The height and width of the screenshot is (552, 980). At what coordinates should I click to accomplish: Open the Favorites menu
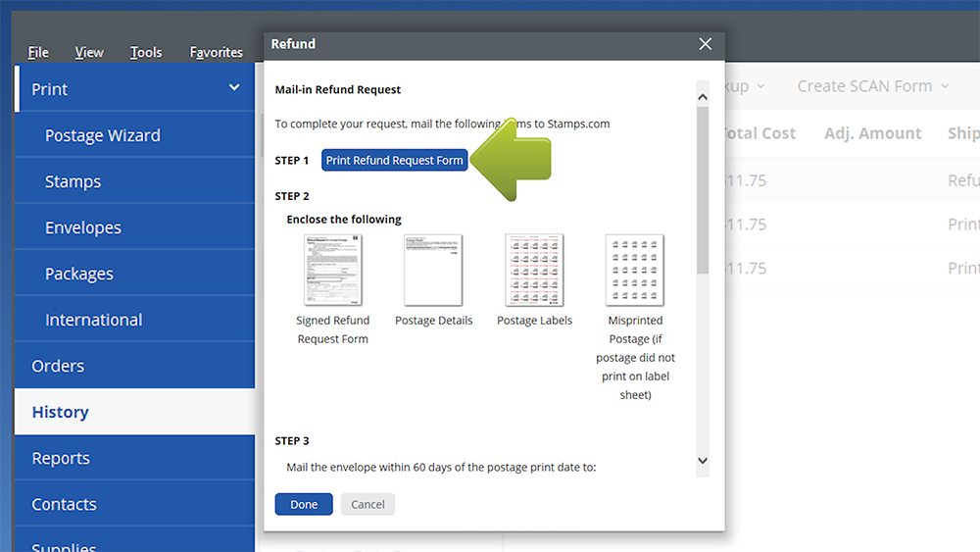pyautogui.click(x=216, y=52)
